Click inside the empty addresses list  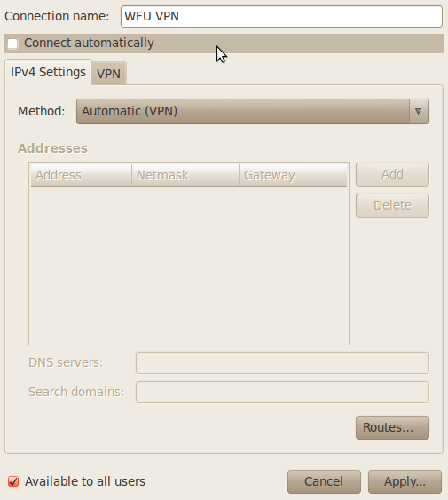click(x=189, y=265)
